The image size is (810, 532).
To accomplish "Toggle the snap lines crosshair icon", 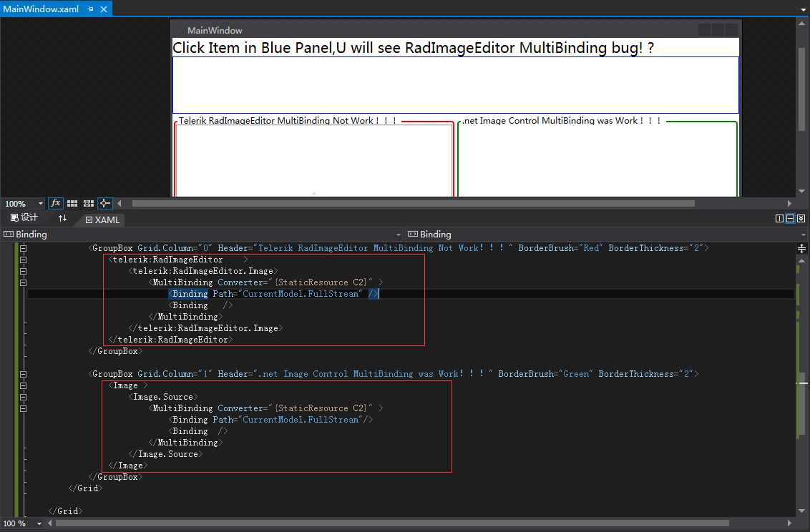I will point(105,203).
